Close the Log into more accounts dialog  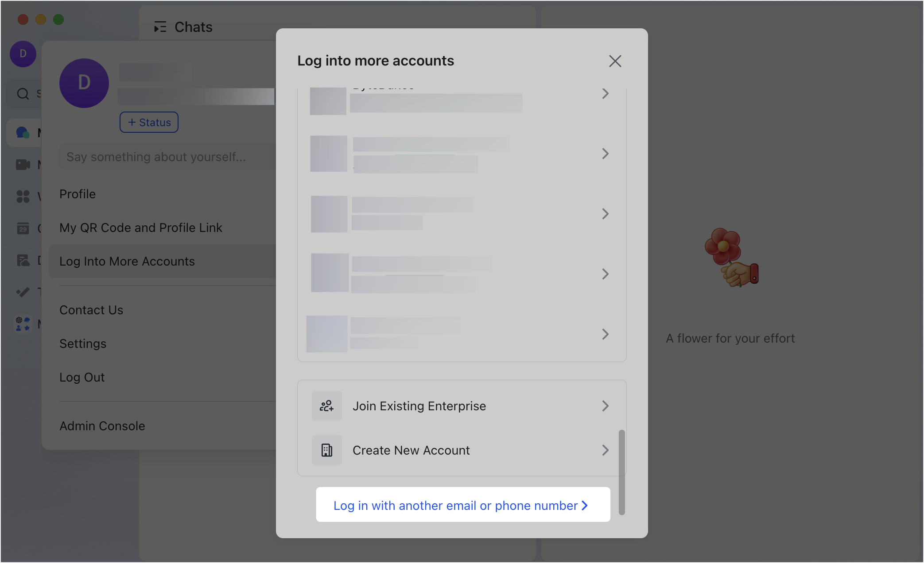point(615,61)
